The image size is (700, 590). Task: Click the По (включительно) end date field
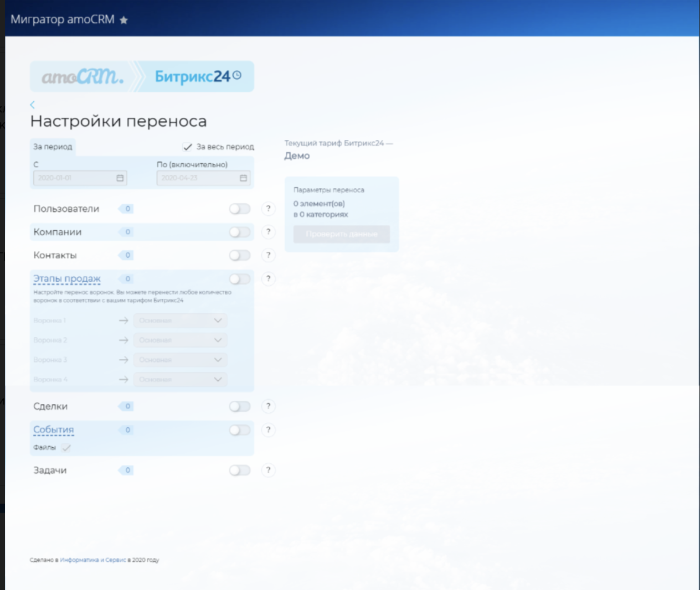pyautogui.click(x=203, y=178)
